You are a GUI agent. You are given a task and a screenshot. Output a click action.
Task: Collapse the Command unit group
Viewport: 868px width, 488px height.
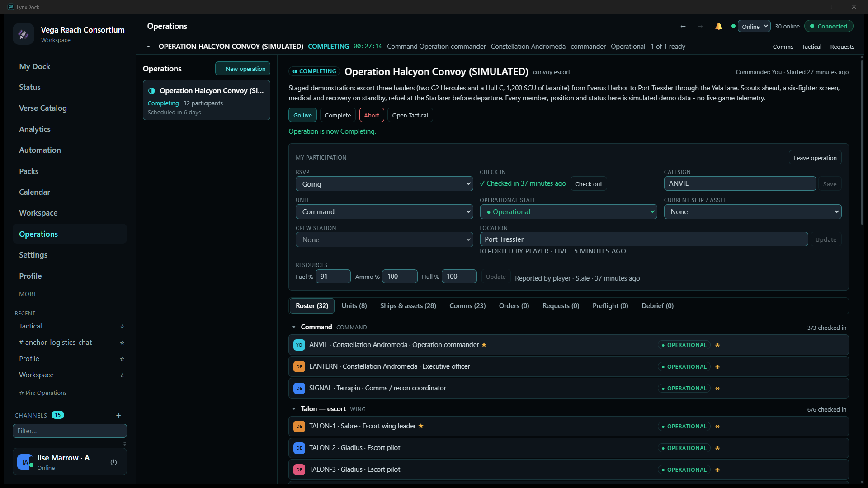click(x=294, y=327)
